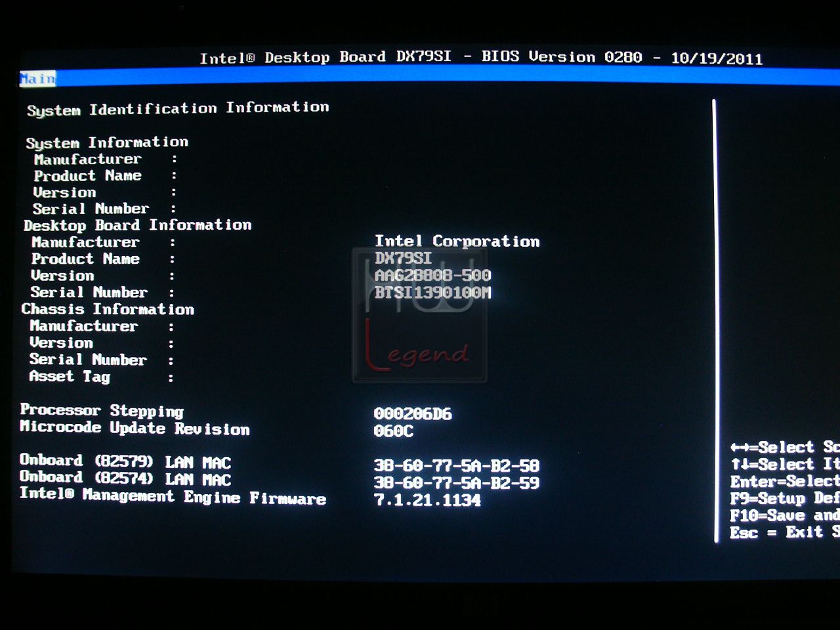Click the 'AAG28808-500' version value
840x630 pixels.
[432, 275]
